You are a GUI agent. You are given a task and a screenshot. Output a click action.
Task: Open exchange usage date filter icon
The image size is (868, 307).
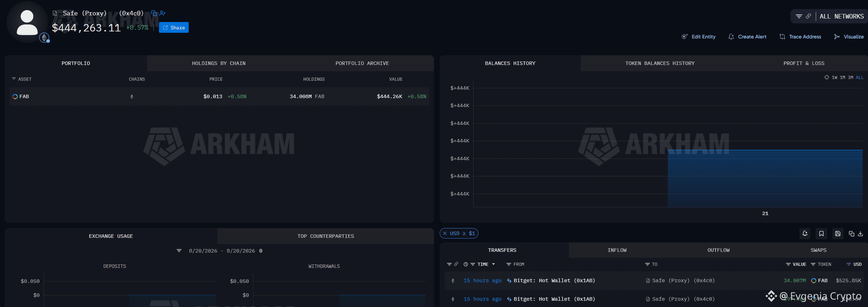coord(179,251)
